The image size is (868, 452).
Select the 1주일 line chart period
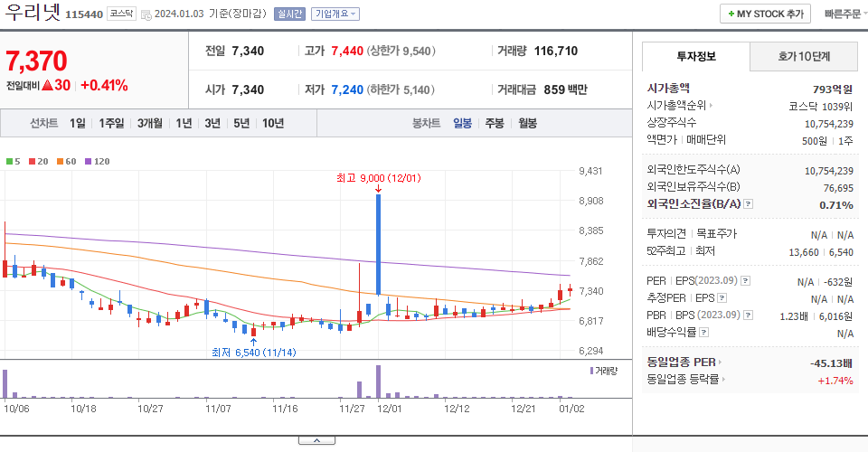click(111, 123)
